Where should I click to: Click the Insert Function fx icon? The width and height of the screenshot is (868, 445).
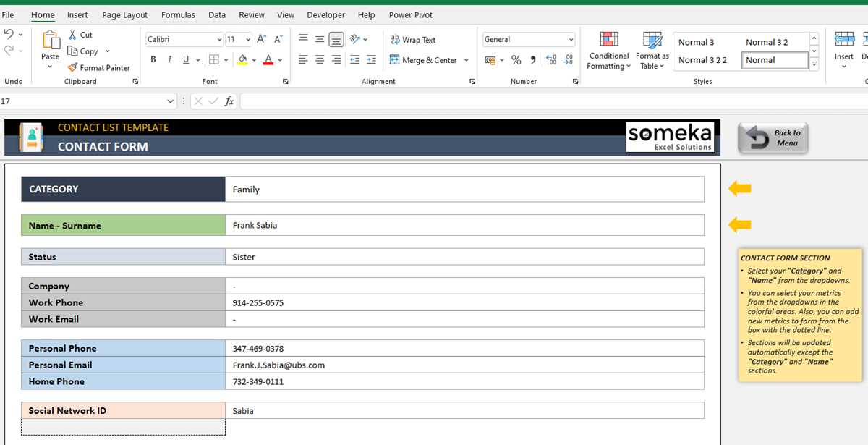[229, 101]
